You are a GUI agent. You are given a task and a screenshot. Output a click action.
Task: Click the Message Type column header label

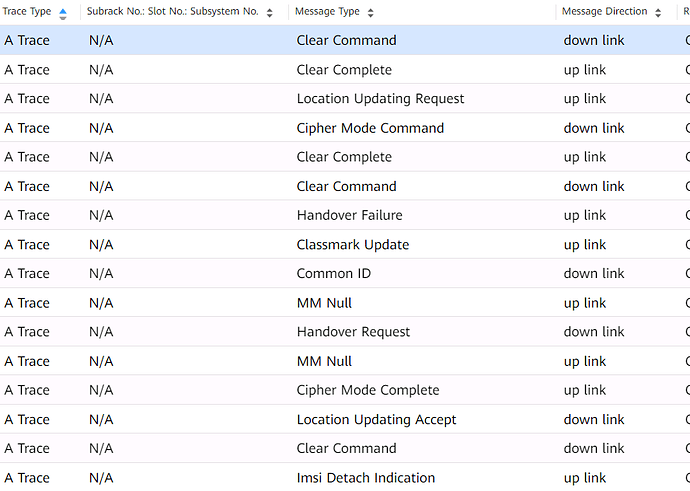(x=327, y=11)
